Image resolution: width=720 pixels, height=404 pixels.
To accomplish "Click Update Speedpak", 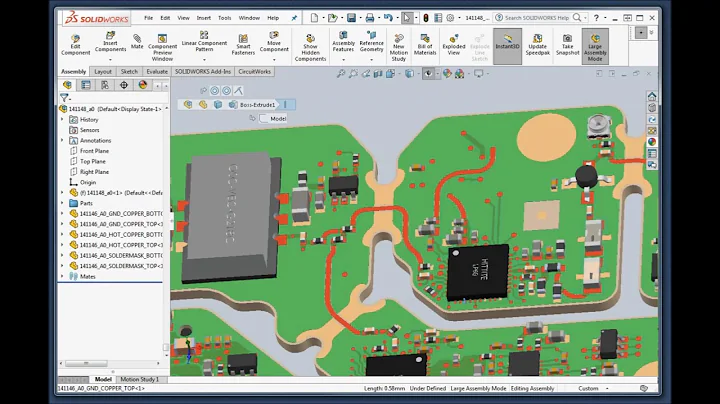I will (x=538, y=45).
